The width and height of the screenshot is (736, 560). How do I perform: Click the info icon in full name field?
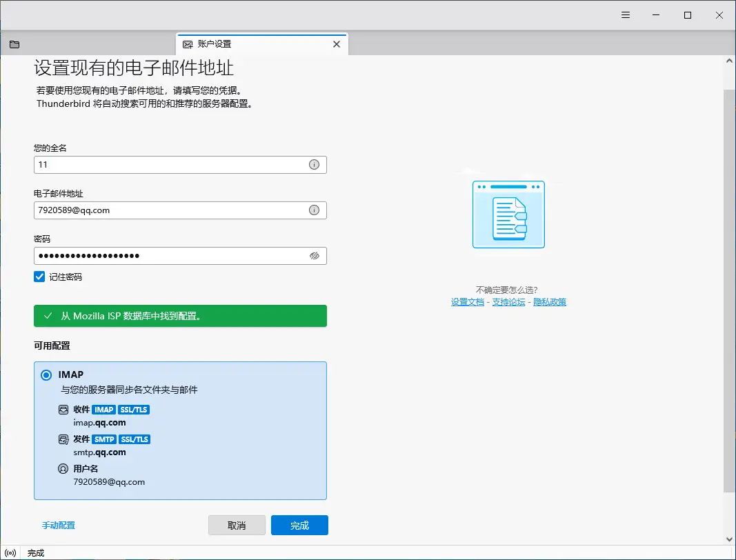pyautogui.click(x=314, y=165)
